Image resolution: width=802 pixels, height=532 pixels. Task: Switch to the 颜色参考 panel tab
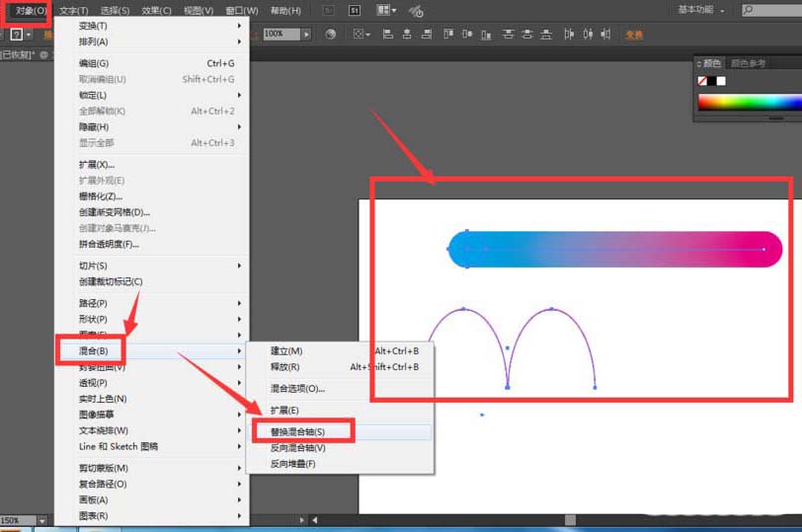(x=748, y=63)
